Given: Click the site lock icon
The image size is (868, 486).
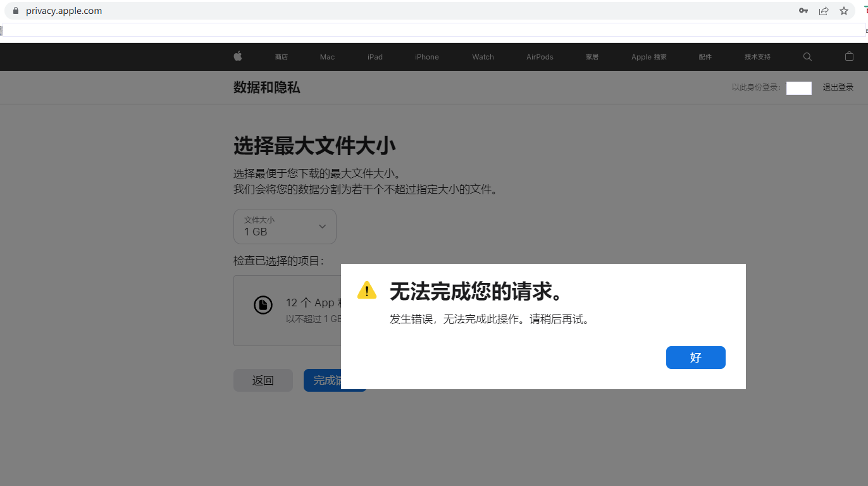Looking at the screenshot, I should [x=16, y=11].
